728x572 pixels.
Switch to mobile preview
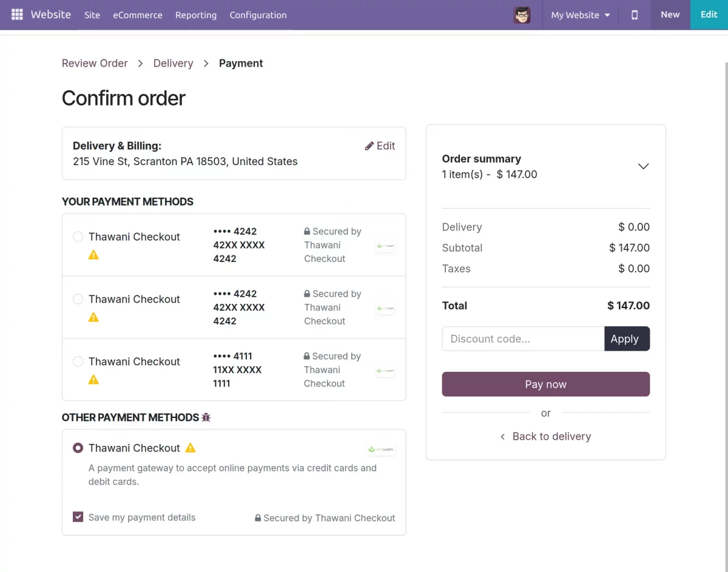[x=634, y=15]
